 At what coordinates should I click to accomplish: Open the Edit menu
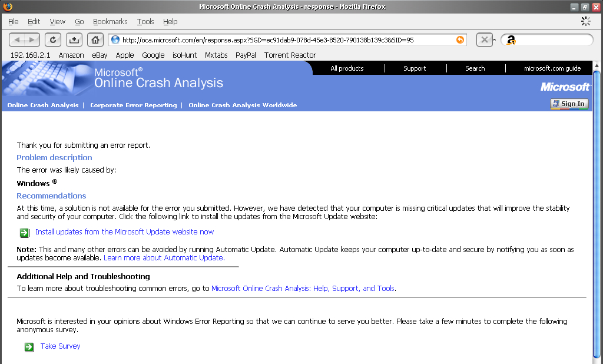34,22
